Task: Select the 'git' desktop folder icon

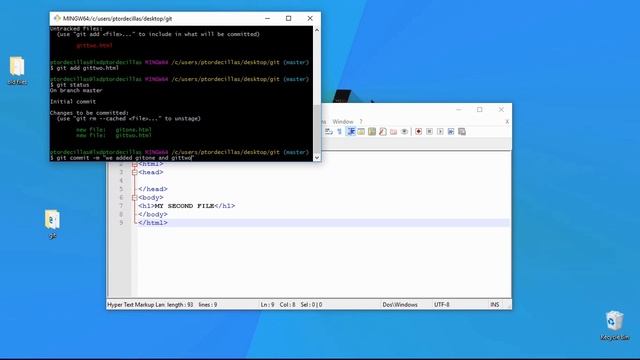Action: 52,224
